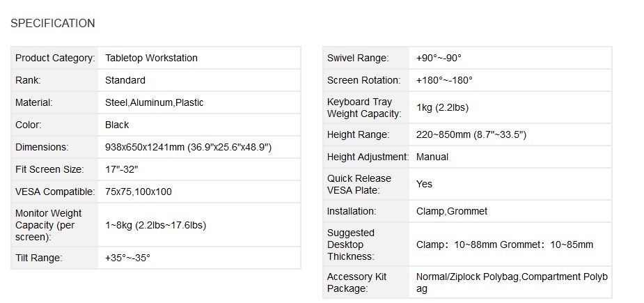This screenshot has height=303, width=644.
Task: Select the Monitor Weight Capacity 1~8kg value
Action: 155,225
